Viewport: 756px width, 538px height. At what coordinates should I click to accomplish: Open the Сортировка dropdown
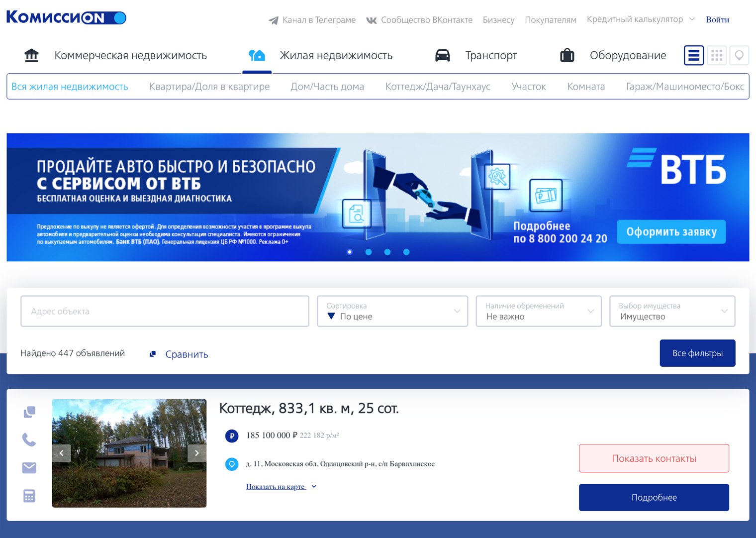click(x=392, y=311)
